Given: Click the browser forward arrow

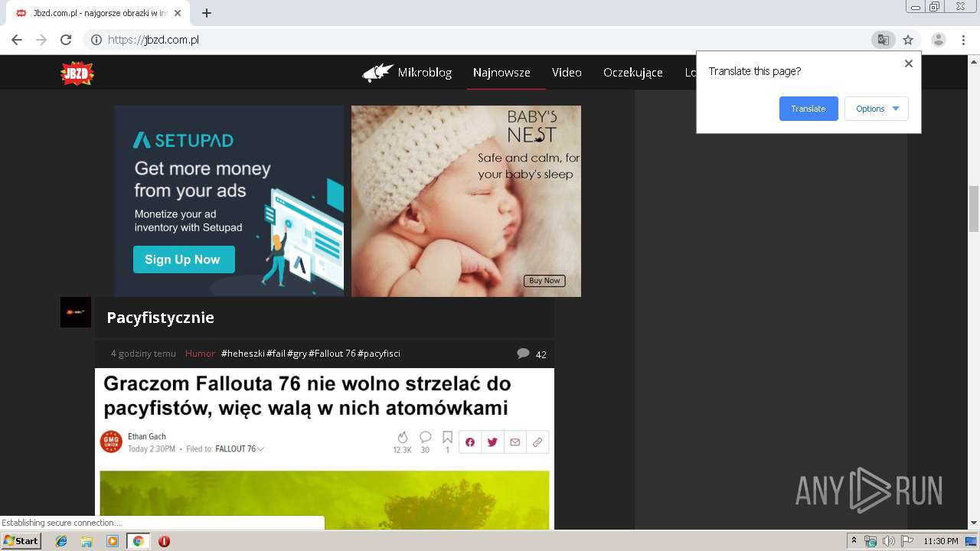Looking at the screenshot, I should [41, 40].
